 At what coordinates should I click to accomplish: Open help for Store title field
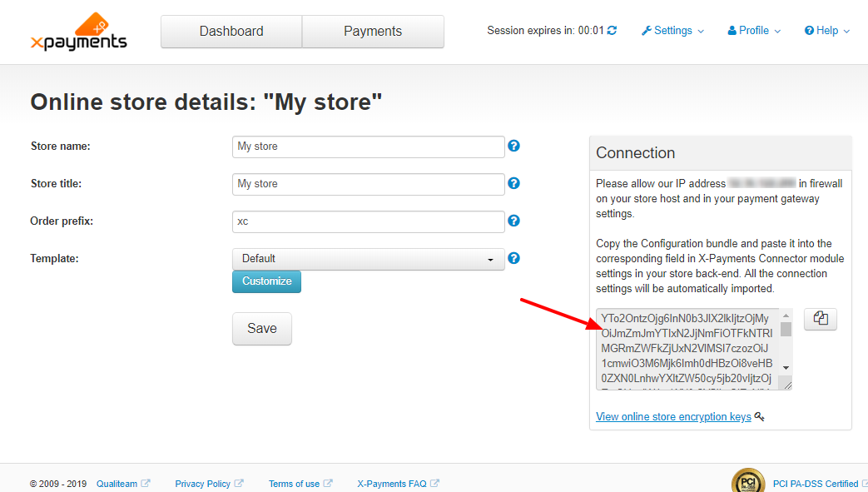point(513,183)
